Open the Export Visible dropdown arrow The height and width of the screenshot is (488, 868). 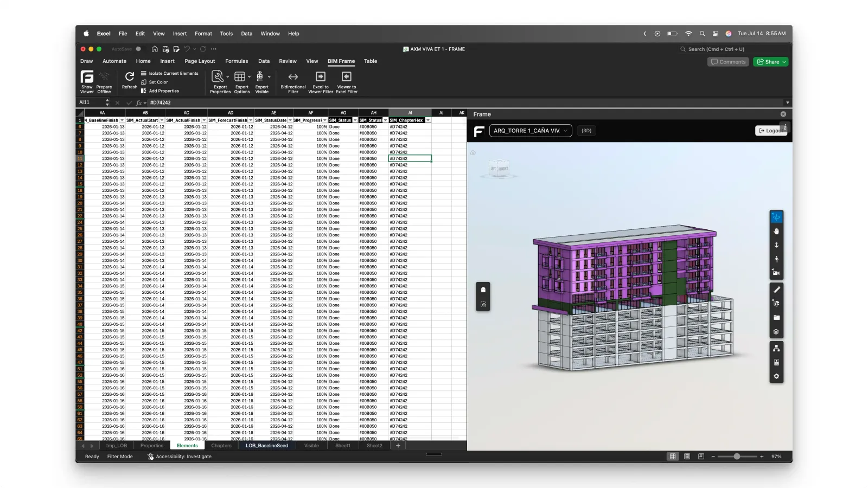click(269, 77)
